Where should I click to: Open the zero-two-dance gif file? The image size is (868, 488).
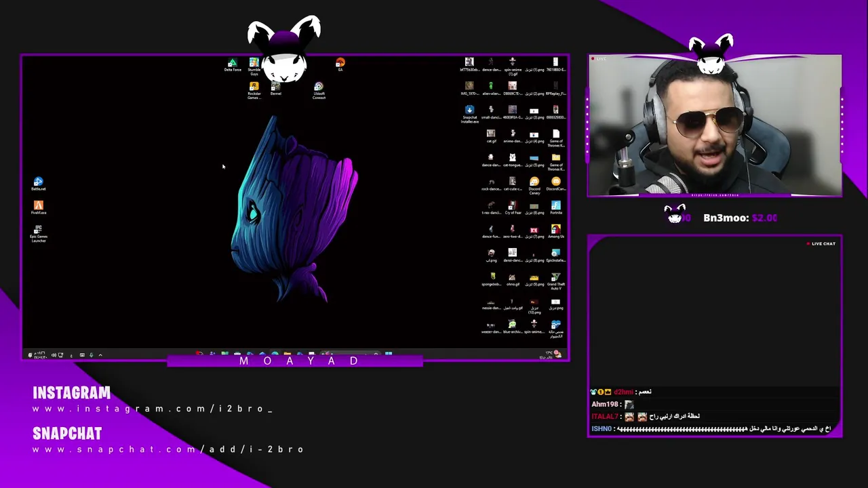tap(513, 232)
